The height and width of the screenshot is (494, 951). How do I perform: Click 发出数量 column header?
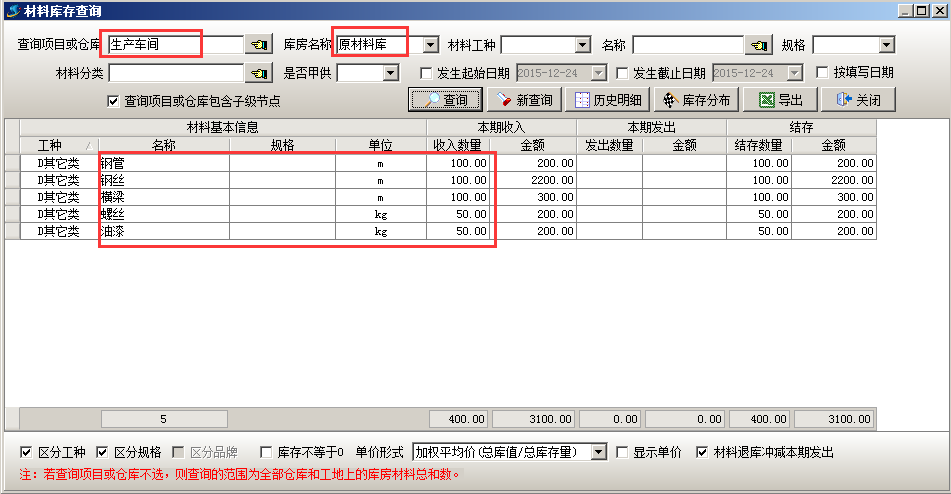point(609,145)
